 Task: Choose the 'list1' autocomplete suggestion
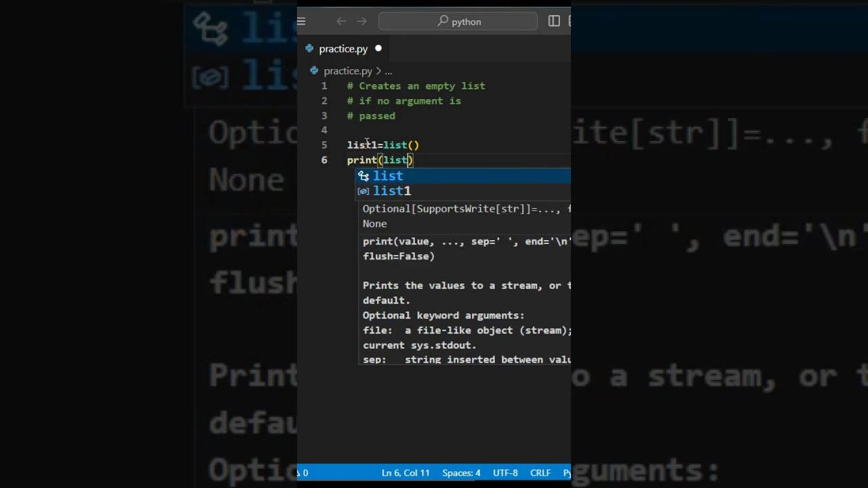pos(465,191)
